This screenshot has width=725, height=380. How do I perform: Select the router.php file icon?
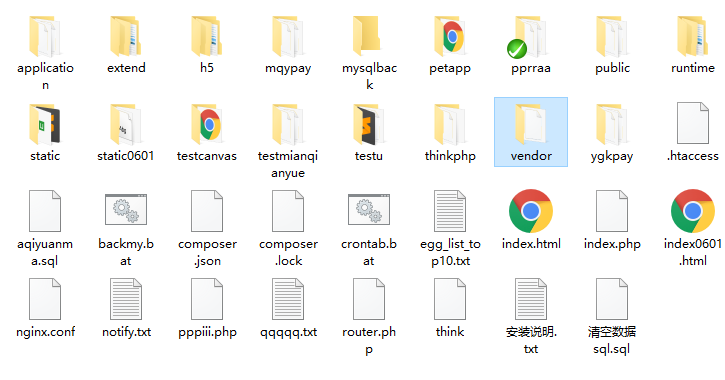pyautogui.click(x=369, y=299)
